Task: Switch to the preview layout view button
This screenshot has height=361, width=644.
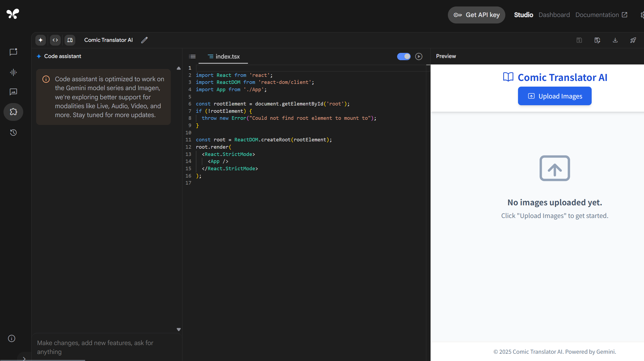Action: coord(70,40)
